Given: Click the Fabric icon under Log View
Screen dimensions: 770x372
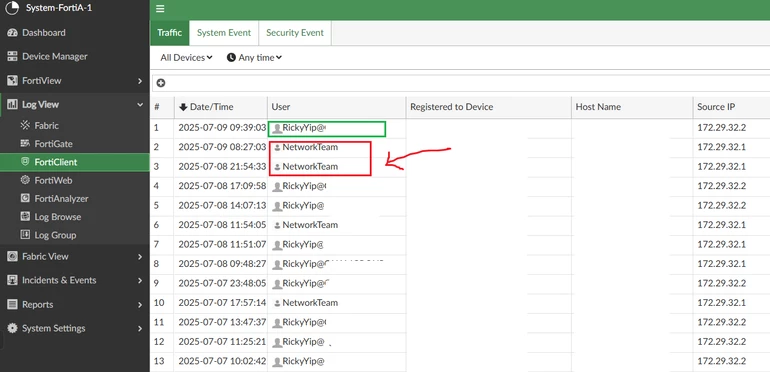Looking at the screenshot, I should (25, 126).
